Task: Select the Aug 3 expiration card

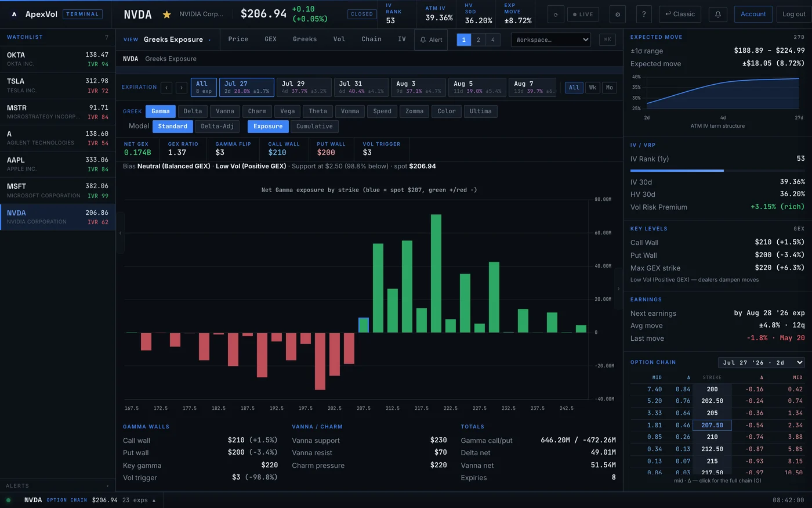Action: tap(418, 87)
